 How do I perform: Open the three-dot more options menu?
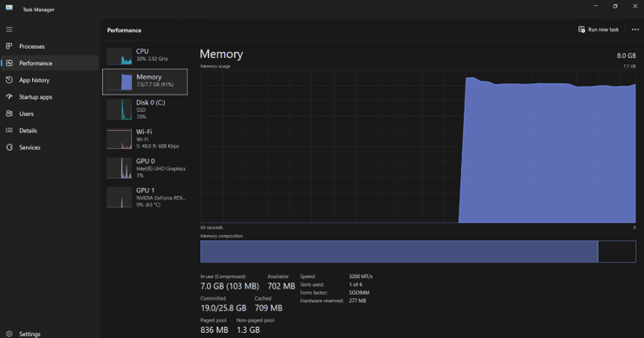635,29
